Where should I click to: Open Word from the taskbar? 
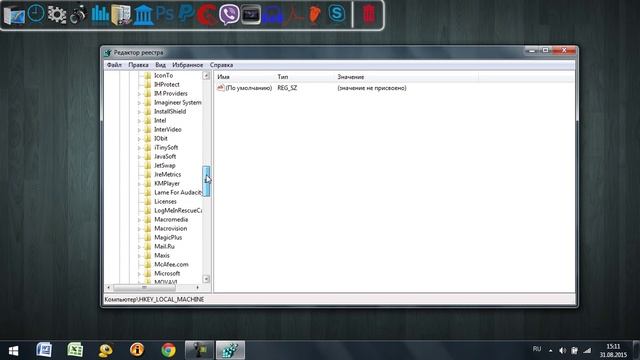point(44,350)
